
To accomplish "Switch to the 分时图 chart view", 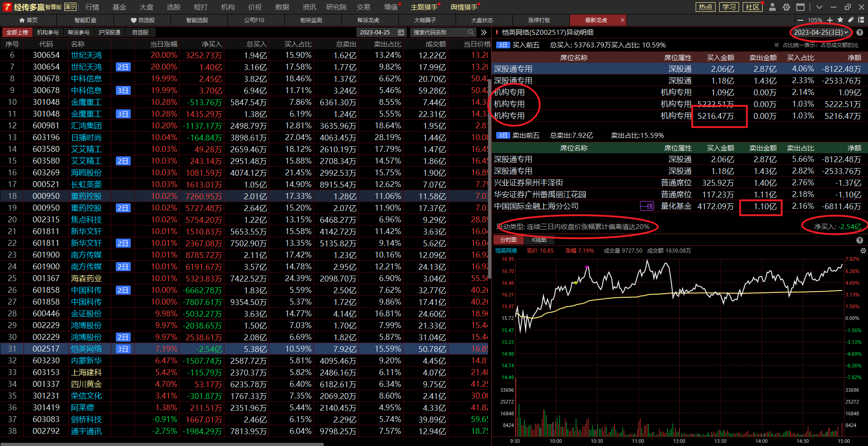I will click(x=508, y=240).
